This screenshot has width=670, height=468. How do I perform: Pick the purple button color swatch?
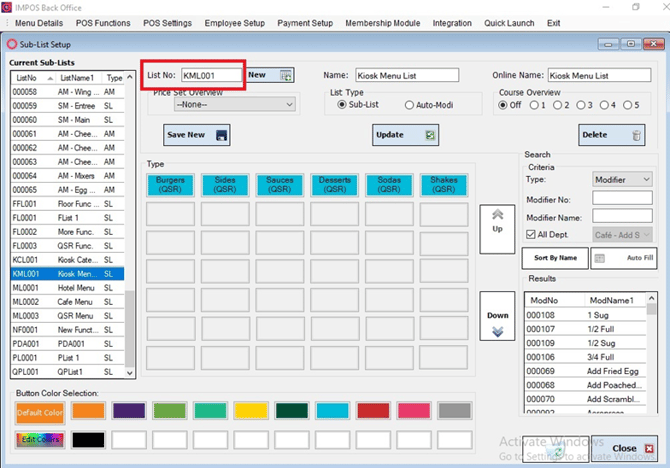tap(129, 411)
